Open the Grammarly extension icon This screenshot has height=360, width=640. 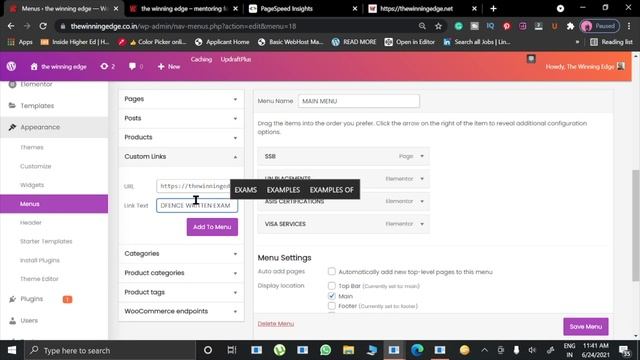pyautogui.click(x=459, y=26)
